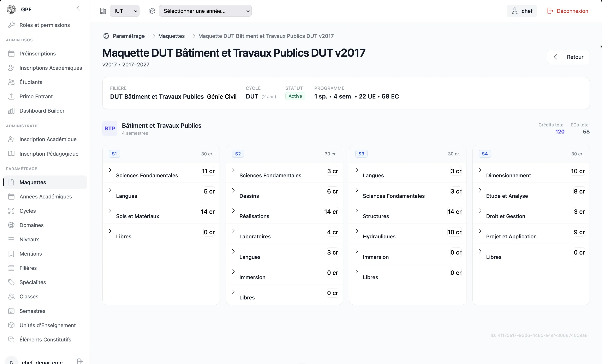602x364 pixels.
Task: Click the Primo Entrant upload icon
Action: tap(11, 96)
